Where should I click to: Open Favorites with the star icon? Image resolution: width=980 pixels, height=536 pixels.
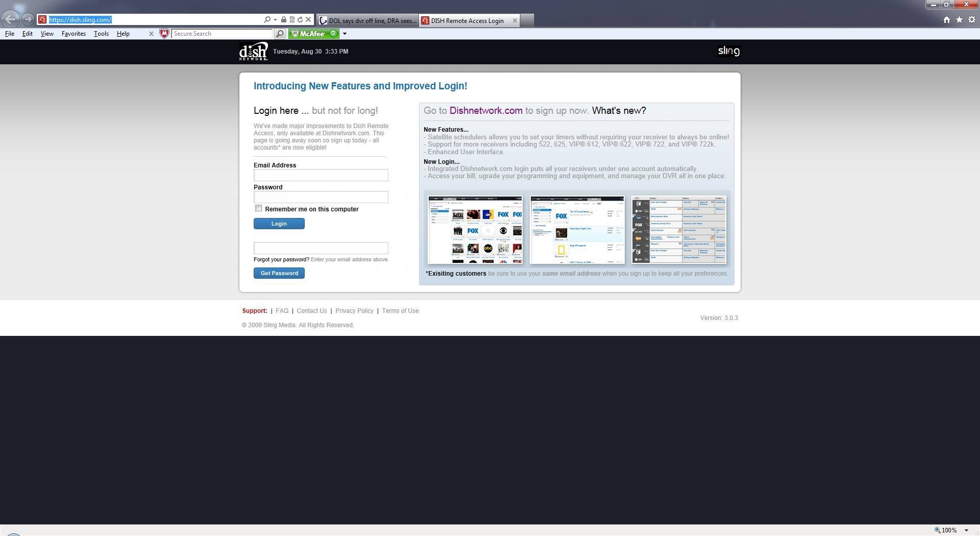point(960,20)
